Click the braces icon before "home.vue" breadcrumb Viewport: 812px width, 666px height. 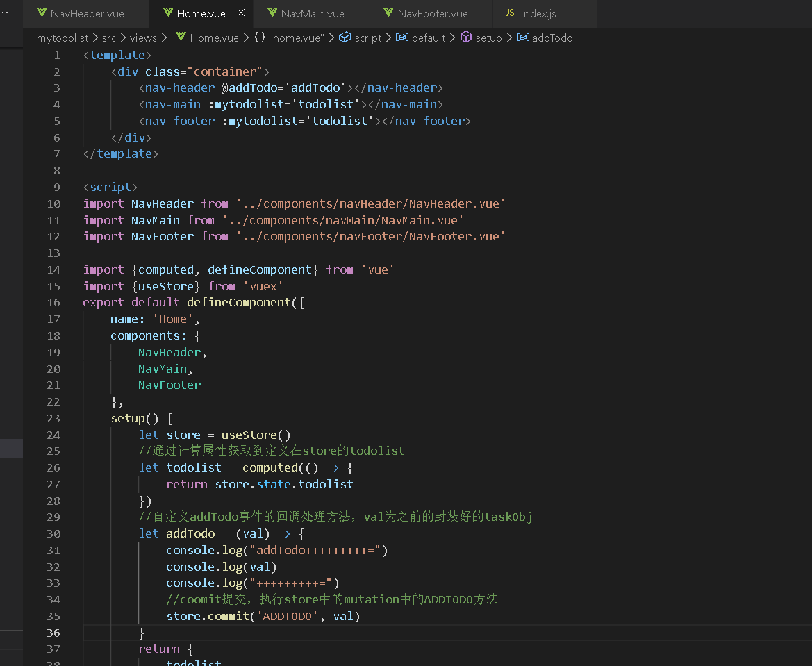click(260, 38)
